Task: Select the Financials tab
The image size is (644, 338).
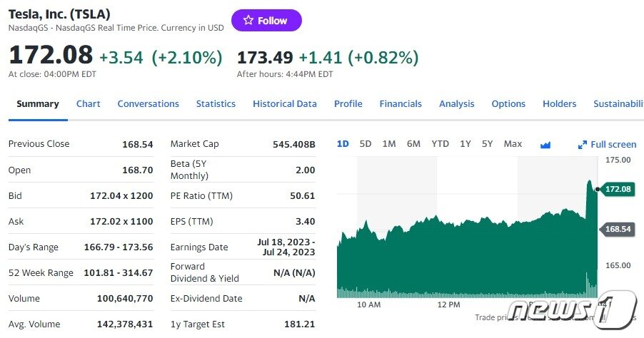Action: click(401, 104)
